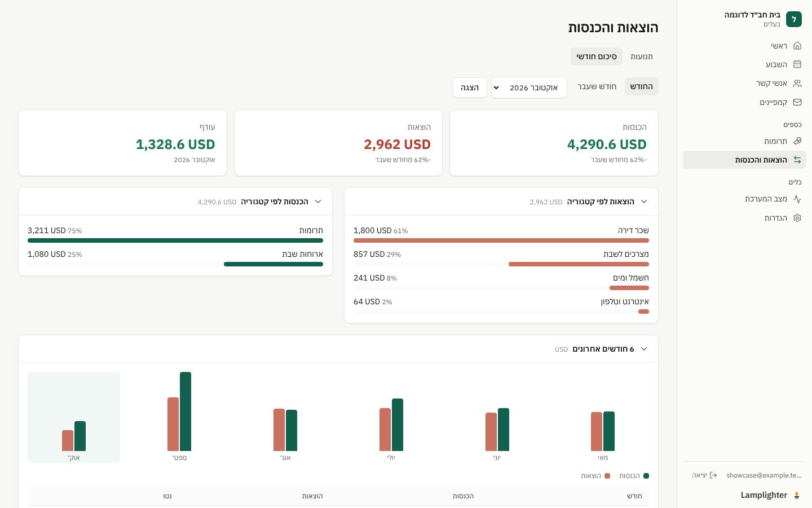Click the שכר דירה expense progress bar

click(x=501, y=240)
